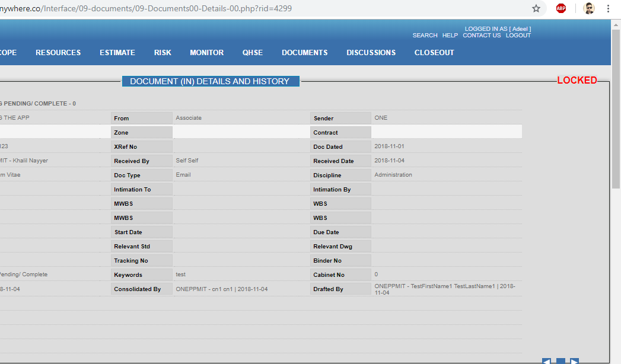Open the Chrome profile avatar

coord(588,9)
